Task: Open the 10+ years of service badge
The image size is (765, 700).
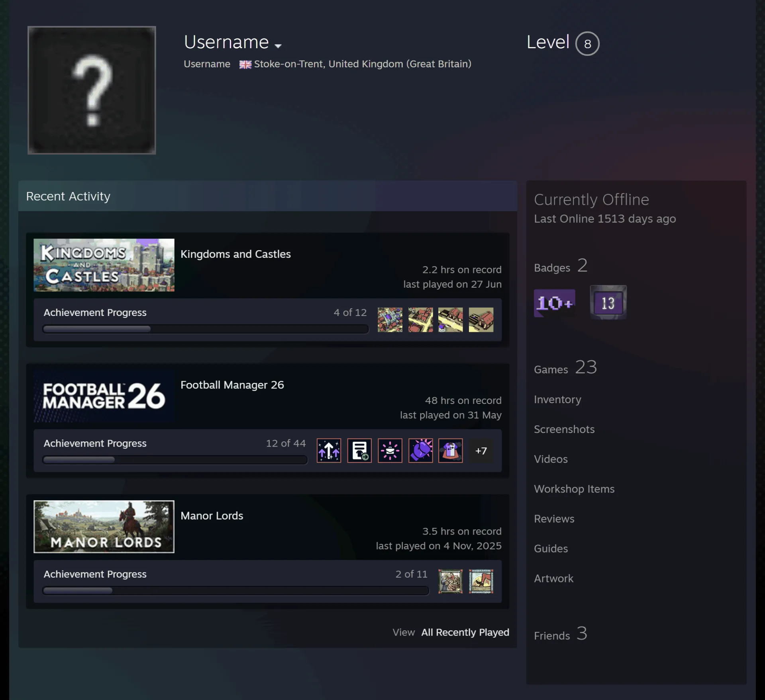Action: (554, 303)
